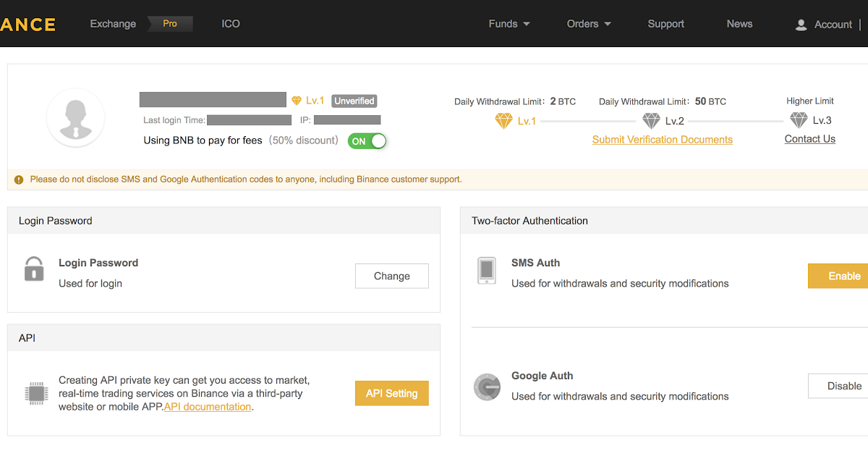This screenshot has height=456, width=868.
Task: Click the Account user icon
Action: click(x=801, y=25)
